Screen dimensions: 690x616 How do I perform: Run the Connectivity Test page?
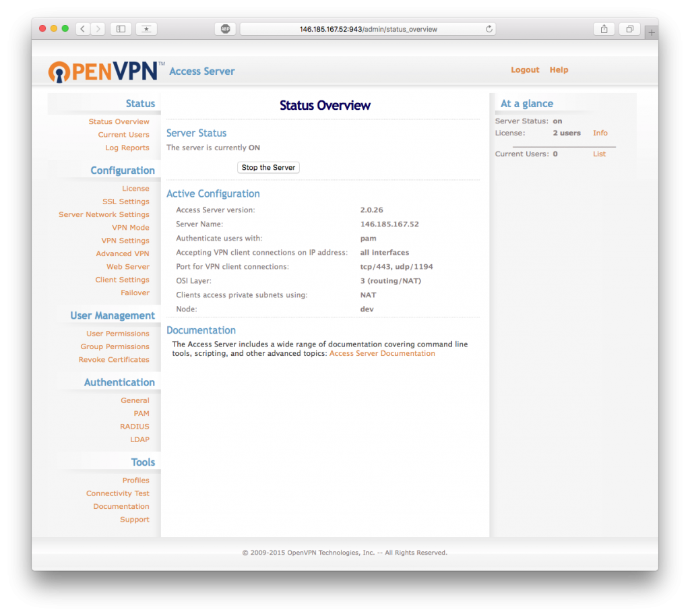[x=117, y=494]
